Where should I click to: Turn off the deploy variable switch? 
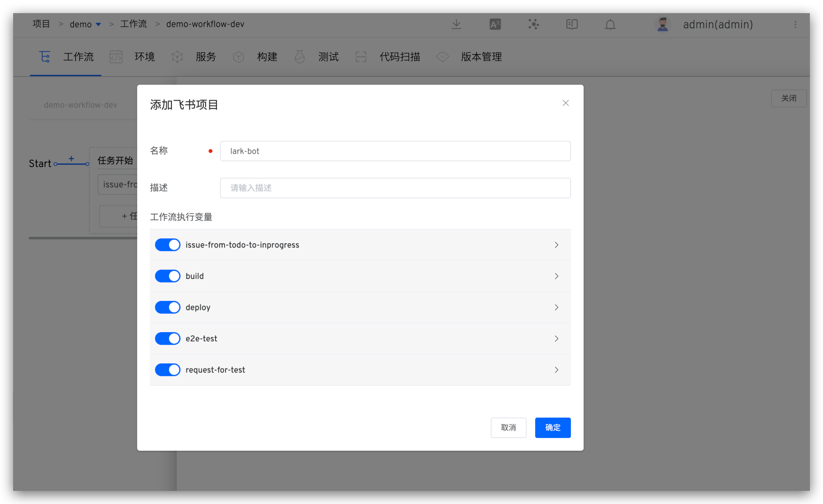167,307
